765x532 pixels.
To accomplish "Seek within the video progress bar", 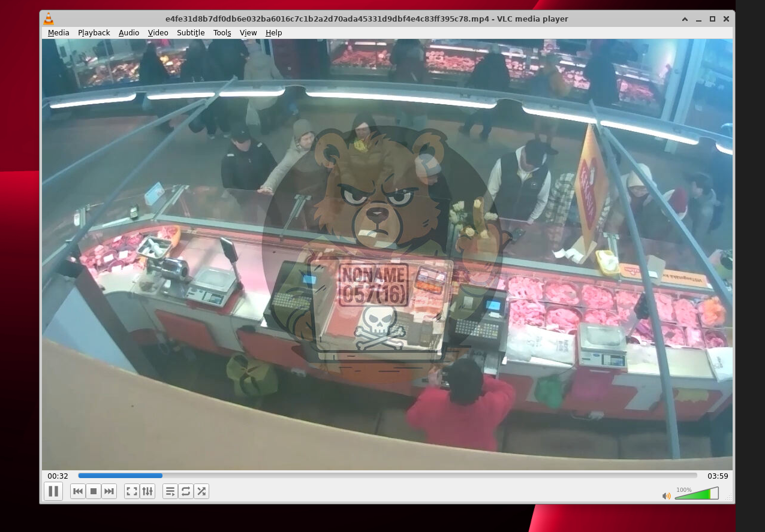I will [x=387, y=476].
